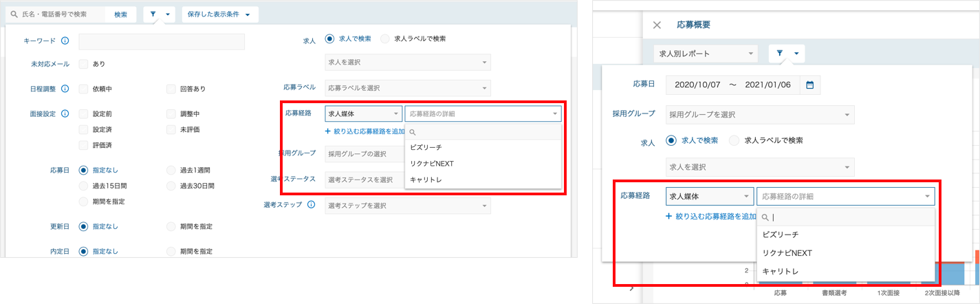Image resolution: width=980 pixels, height=304 pixels.
Task: Open 応募経路の詳細 dropdown in 応募概要 panel
Action: click(846, 197)
